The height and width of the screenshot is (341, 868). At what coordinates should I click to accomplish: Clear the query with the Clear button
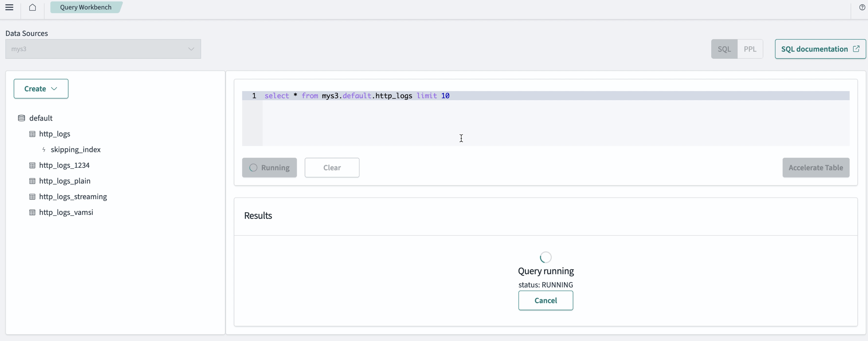[x=332, y=167]
